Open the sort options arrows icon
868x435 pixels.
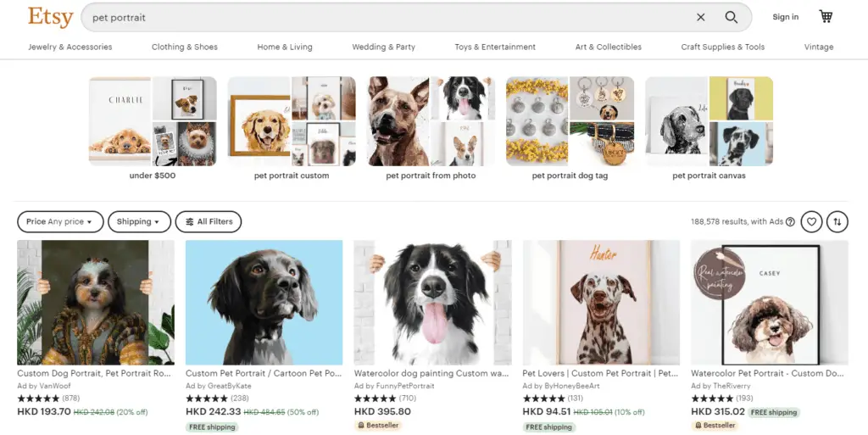click(x=837, y=221)
